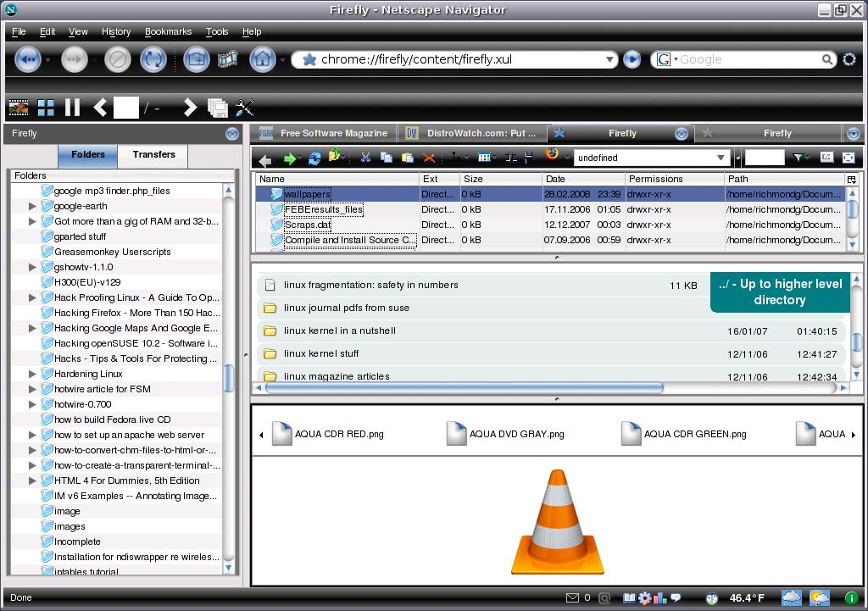Close the Firefly sidebar panel
868x611 pixels.
coord(232,133)
